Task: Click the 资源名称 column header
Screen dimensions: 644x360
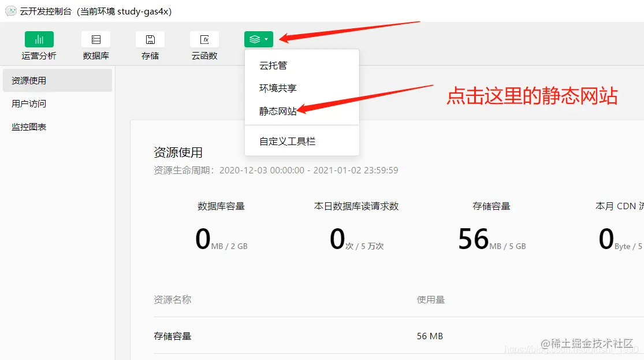Action: (173, 299)
